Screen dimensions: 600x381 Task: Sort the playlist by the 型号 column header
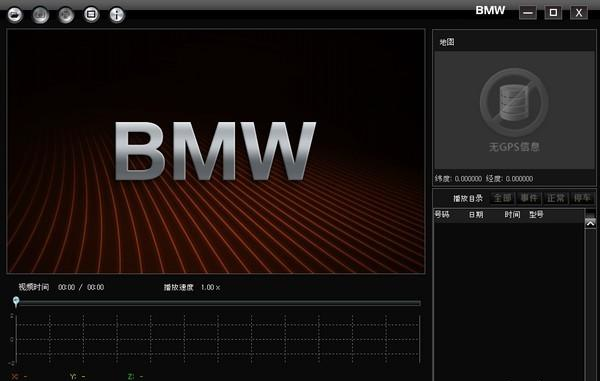pyautogui.click(x=536, y=215)
